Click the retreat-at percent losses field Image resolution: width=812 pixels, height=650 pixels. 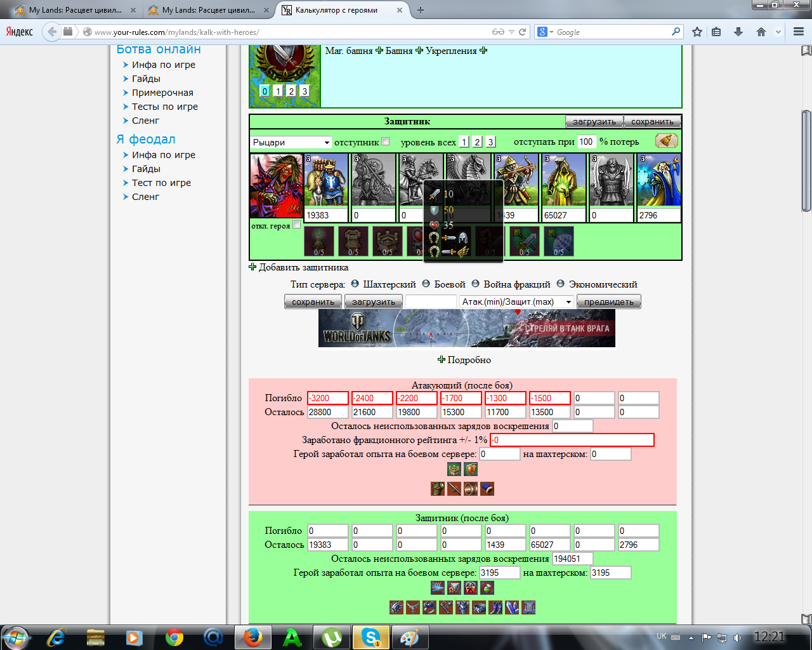point(587,142)
